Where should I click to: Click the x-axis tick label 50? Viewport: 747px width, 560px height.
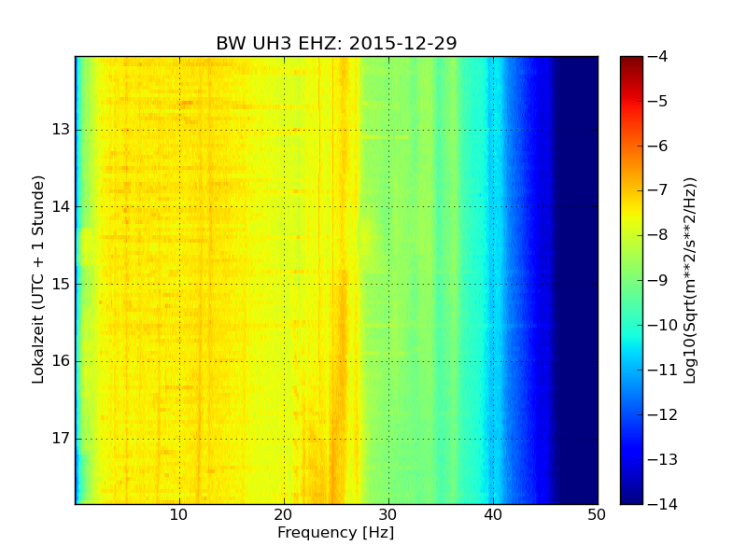click(597, 515)
